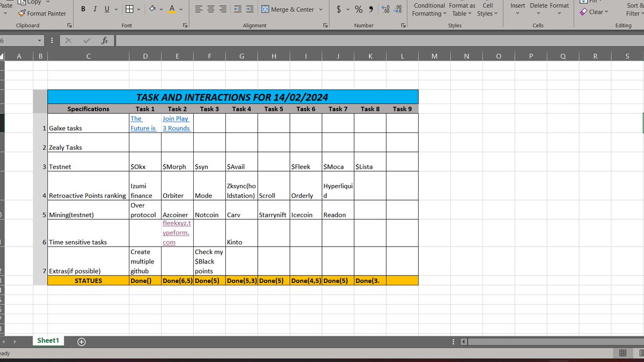Click the Clear eraser button
This screenshot has width=644, height=362.
(595, 12)
